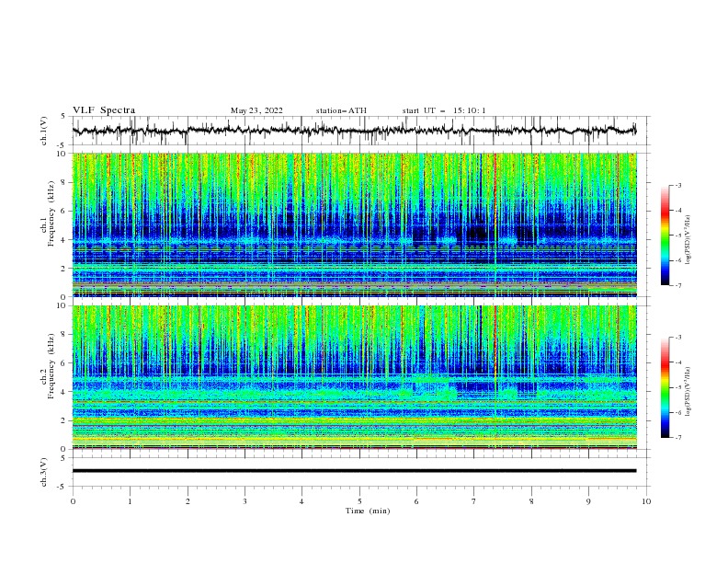The width and height of the screenshot is (728, 563).
Task: Click time axis tick label '5'
Action: click(x=359, y=501)
